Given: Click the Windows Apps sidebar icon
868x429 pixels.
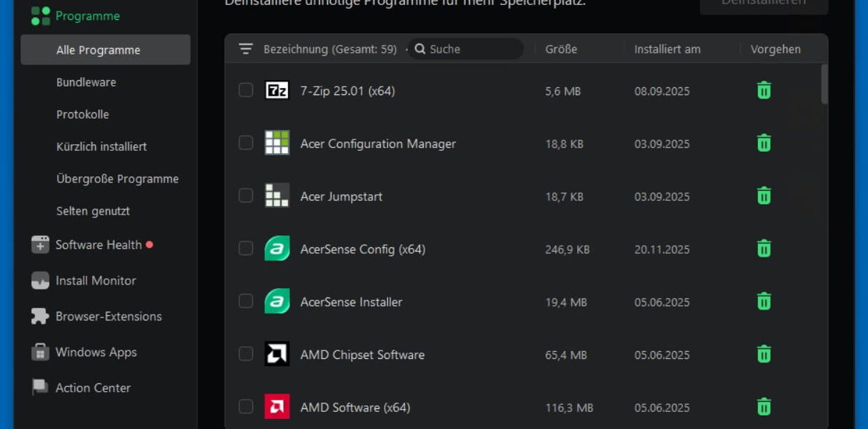Looking at the screenshot, I should coord(40,352).
